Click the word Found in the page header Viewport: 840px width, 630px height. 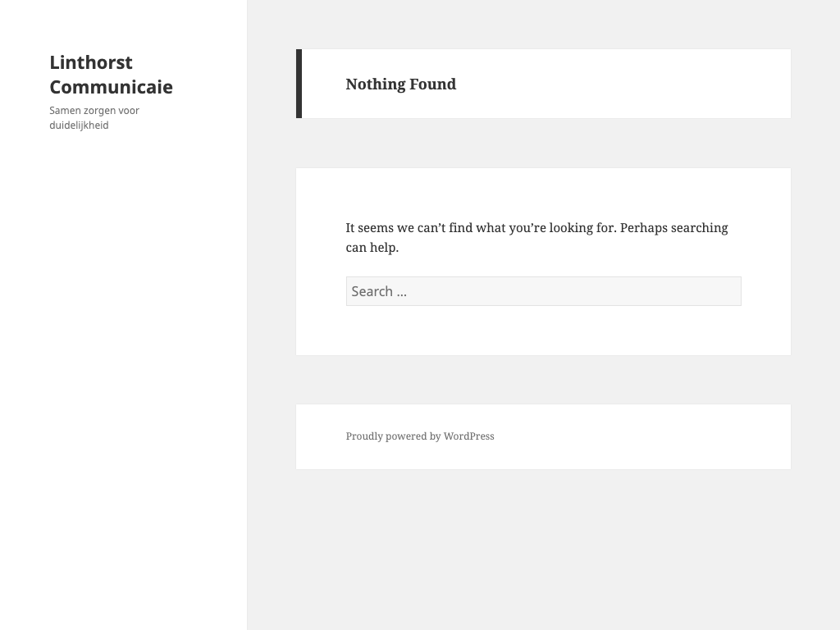[433, 84]
